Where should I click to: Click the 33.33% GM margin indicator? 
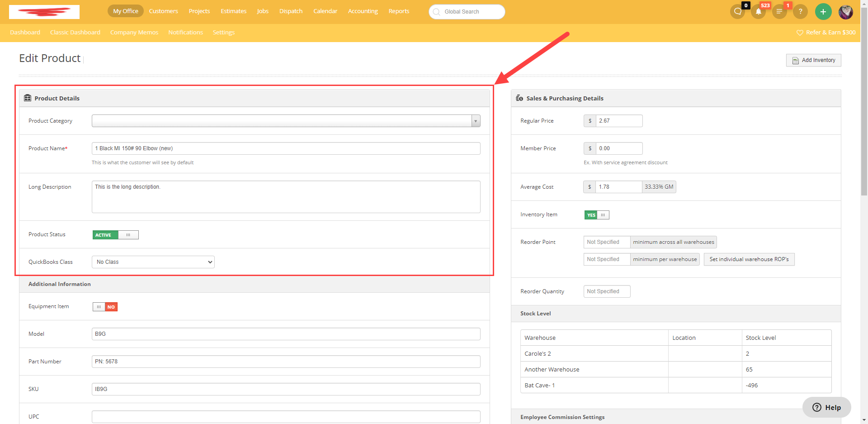click(659, 186)
